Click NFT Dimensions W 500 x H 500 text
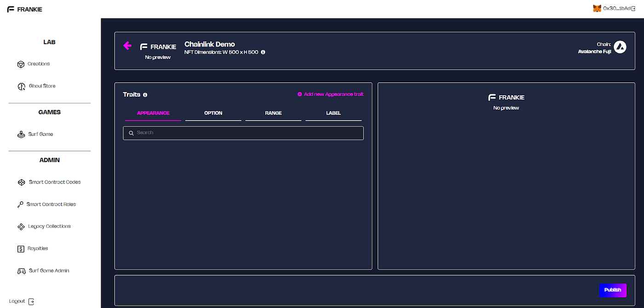 [x=221, y=52]
